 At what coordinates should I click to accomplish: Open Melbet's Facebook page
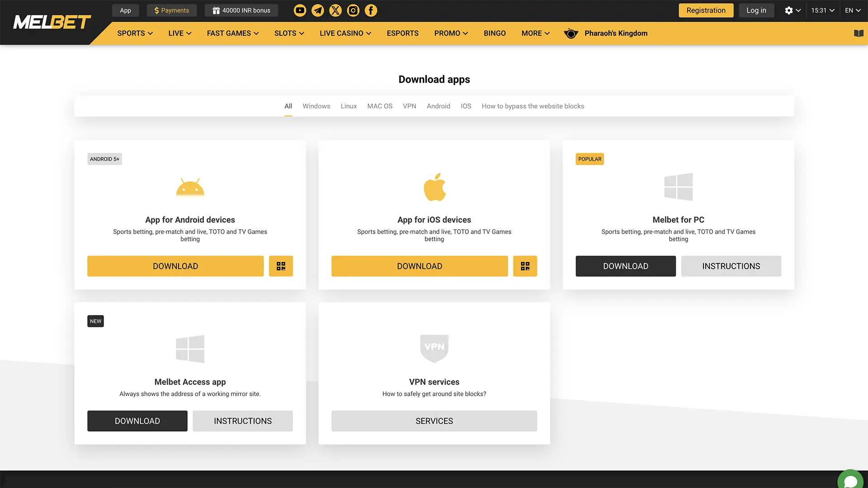click(x=370, y=10)
